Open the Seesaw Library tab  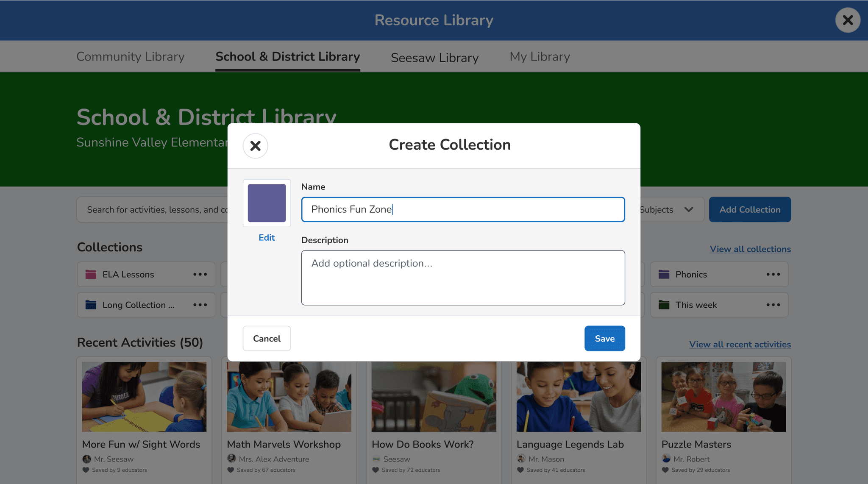click(x=434, y=58)
